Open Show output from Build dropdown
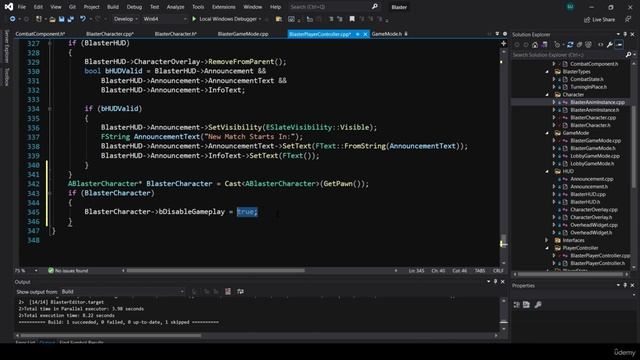Screen dimensions: 640x360 point(122,291)
